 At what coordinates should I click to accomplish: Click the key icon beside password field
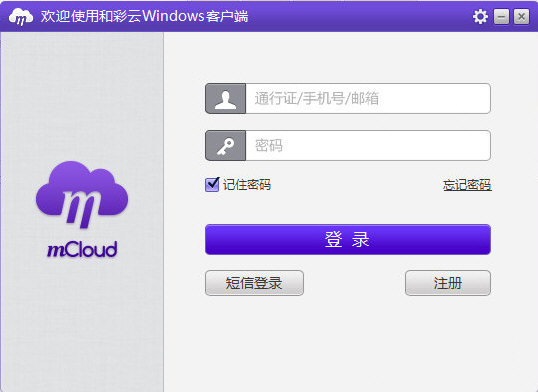[225, 146]
